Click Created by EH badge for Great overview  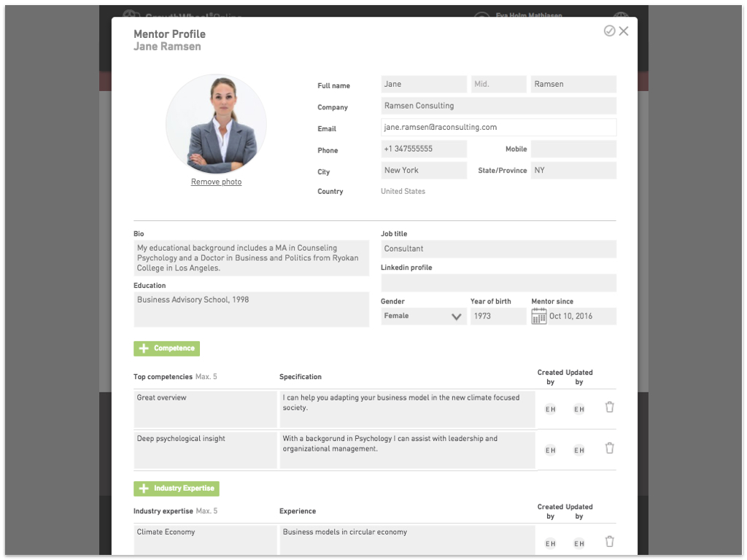tap(550, 409)
